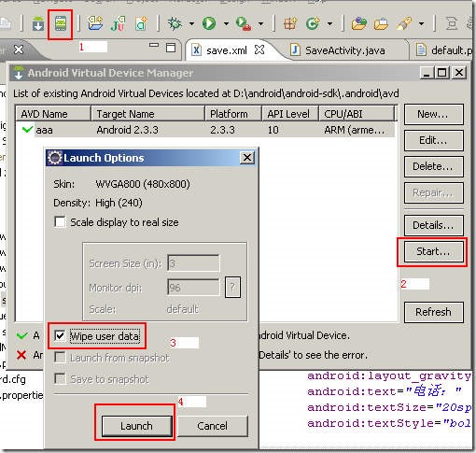Image resolution: width=476 pixels, height=453 pixels.
Task: Click the New Java Package icon
Action: [x=290, y=23]
